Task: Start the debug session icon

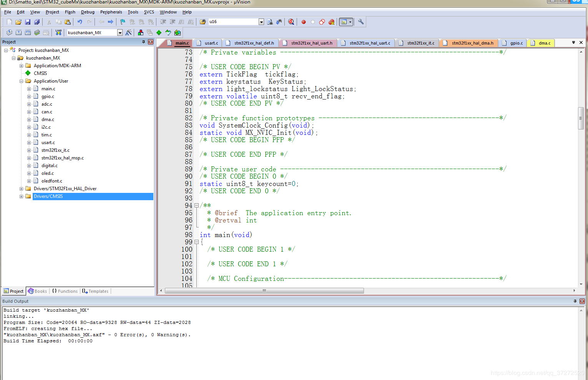Action: (291, 22)
